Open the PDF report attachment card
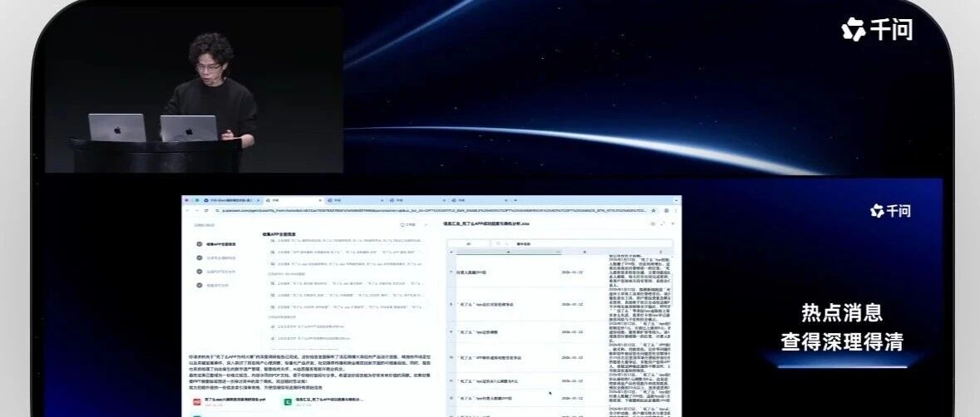The height and width of the screenshot is (417, 980). [232, 403]
